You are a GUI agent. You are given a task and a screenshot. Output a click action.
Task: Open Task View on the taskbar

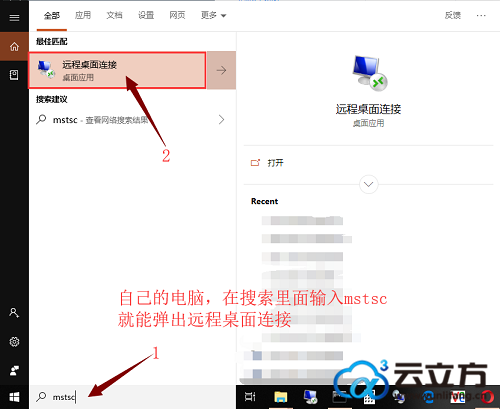(250, 397)
